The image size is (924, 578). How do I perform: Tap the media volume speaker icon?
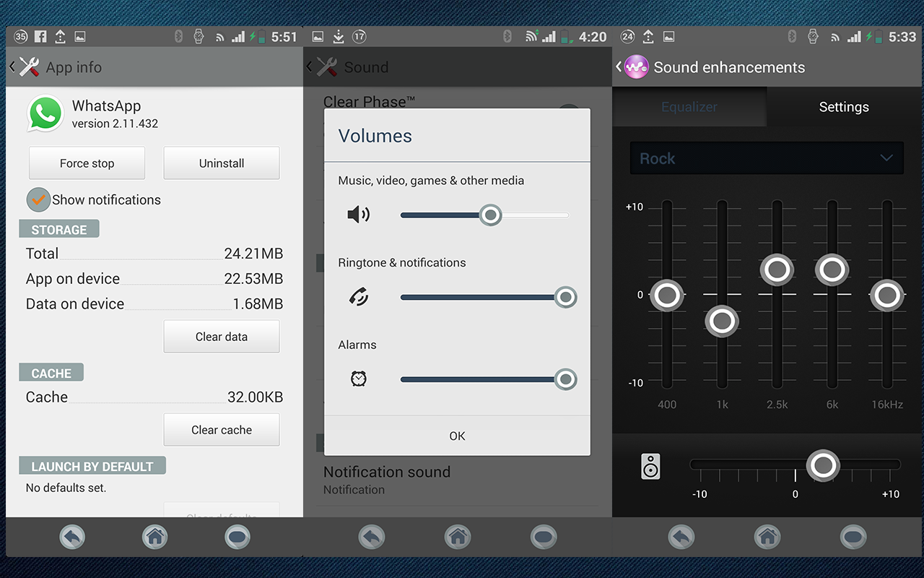coord(359,215)
